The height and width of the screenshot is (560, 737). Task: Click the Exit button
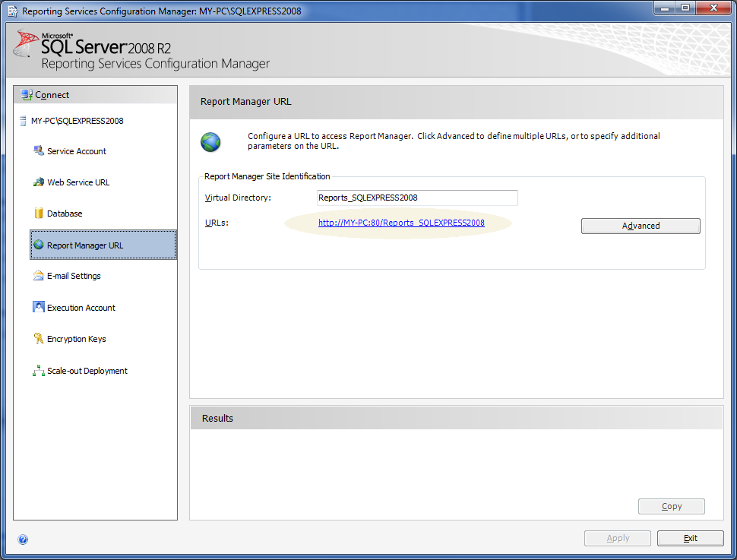[690, 539]
